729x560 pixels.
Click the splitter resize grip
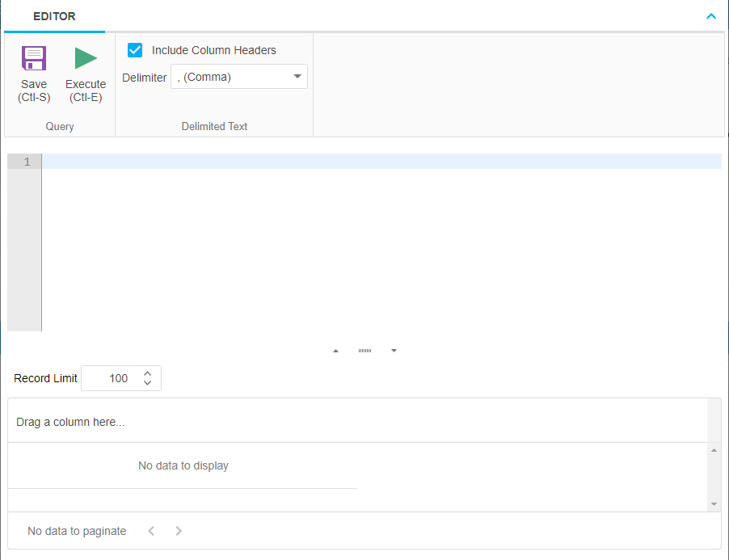pos(364,350)
